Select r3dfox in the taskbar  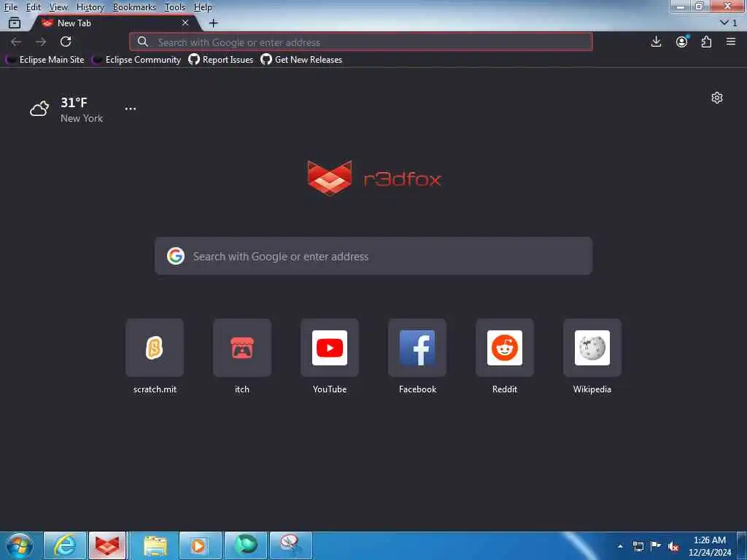108,545
